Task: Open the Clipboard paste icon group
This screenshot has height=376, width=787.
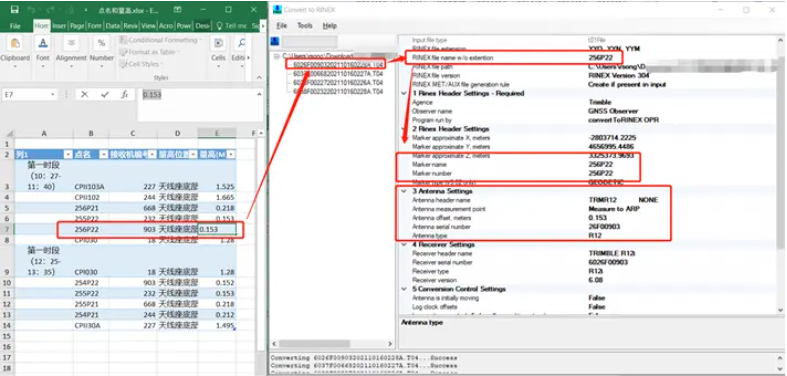Action: (x=15, y=44)
